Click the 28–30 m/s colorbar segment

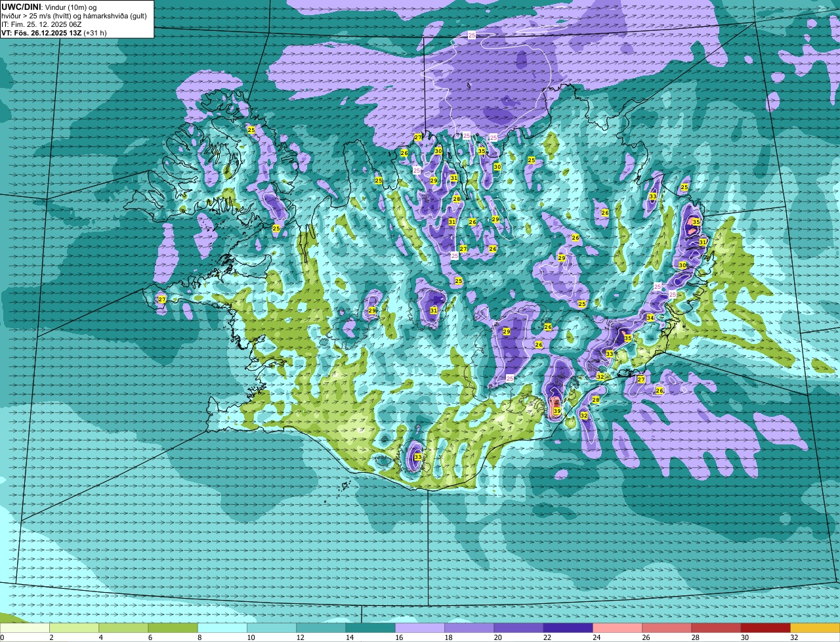click(x=717, y=628)
